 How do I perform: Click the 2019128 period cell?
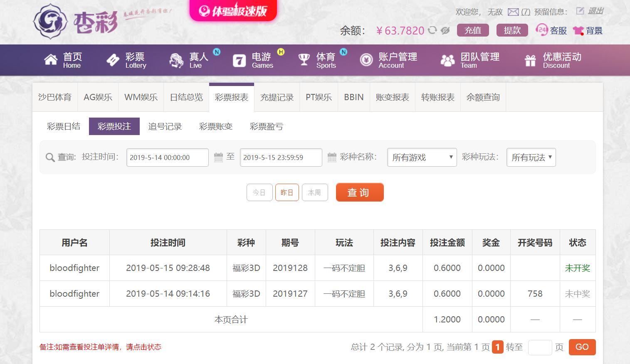coord(290,268)
